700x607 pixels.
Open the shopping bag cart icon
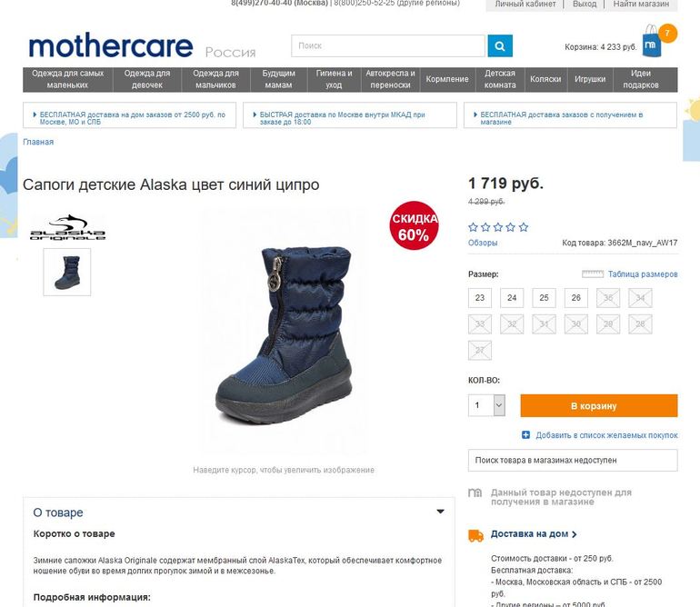tap(652, 42)
